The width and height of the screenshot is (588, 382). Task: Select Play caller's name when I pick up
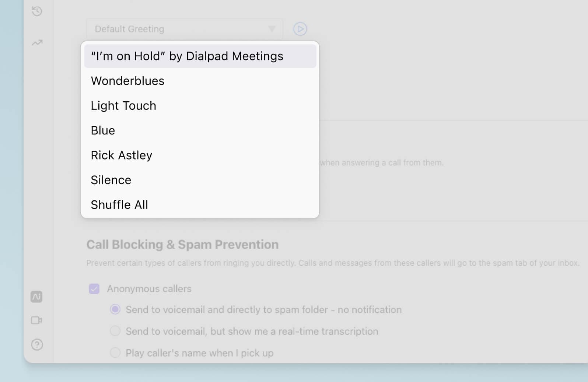(x=115, y=353)
